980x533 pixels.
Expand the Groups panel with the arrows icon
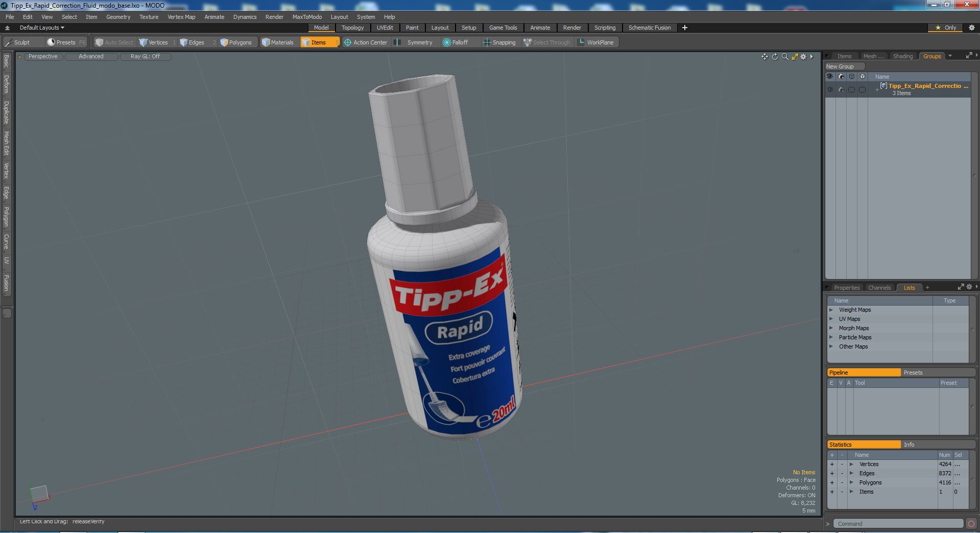[969, 56]
